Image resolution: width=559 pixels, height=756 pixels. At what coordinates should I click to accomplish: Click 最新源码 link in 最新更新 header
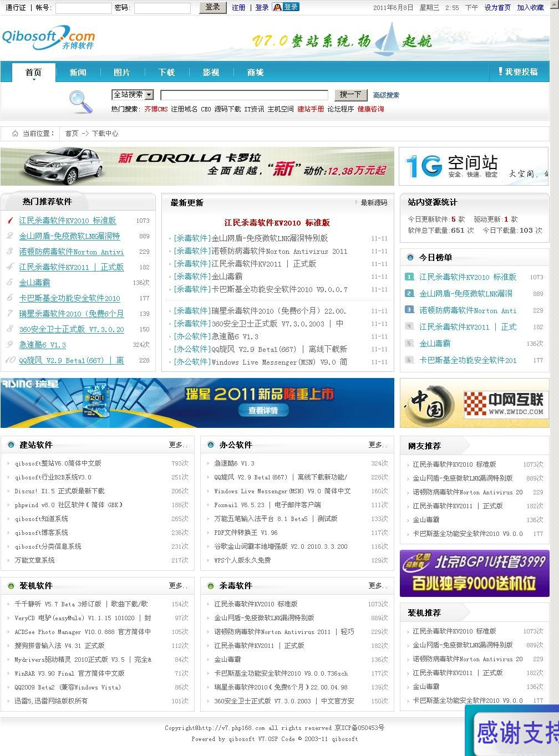pyautogui.click(x=374, y=203)
